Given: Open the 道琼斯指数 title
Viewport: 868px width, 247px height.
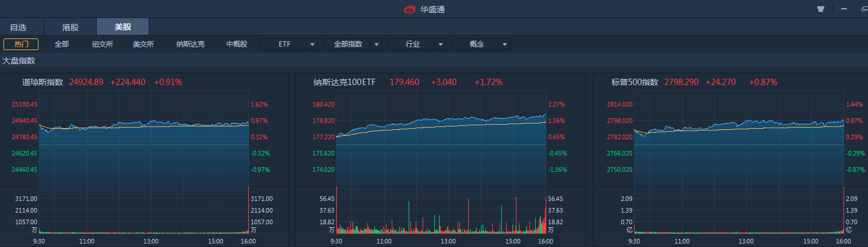Looking at the screenshot, I should [x=43, y=82].
